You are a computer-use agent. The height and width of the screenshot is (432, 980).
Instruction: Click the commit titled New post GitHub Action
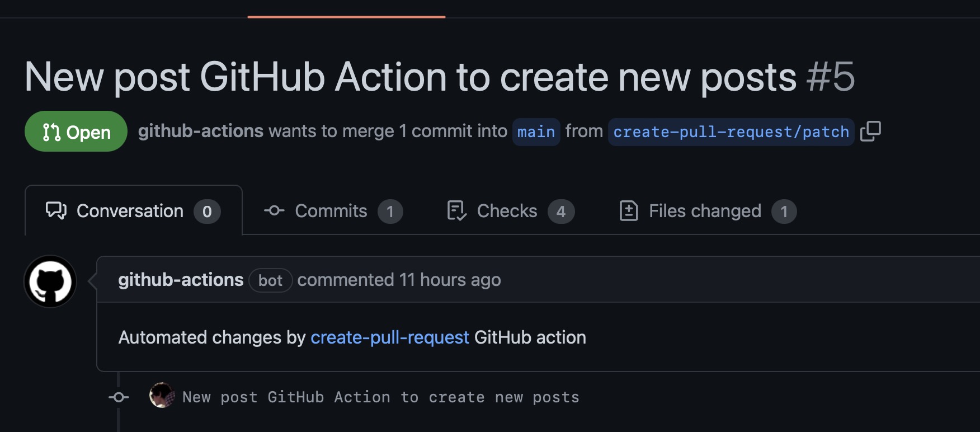click(x=381, y=397)
